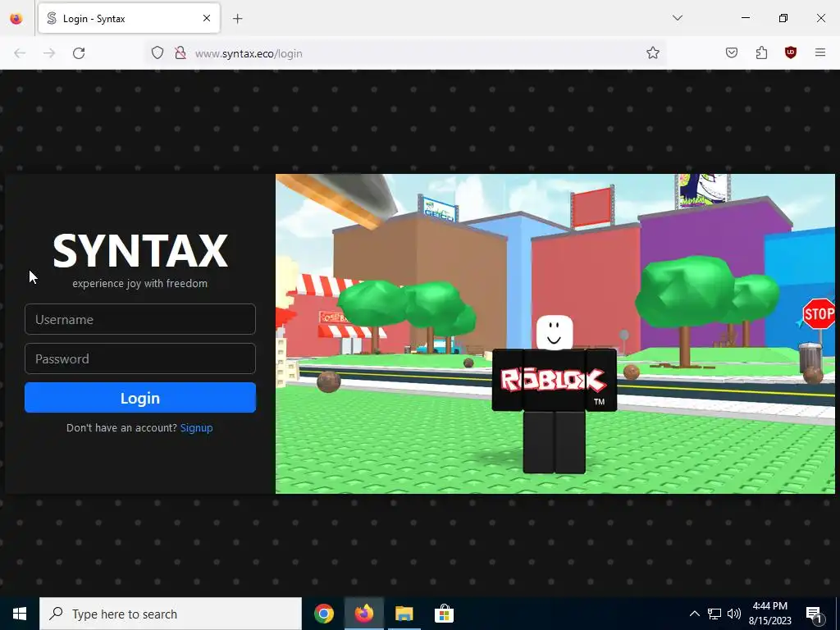Open a new tab with plus button
Image resolution: width=840 pixels, height=630 pixels.
[x=238, y=19]
